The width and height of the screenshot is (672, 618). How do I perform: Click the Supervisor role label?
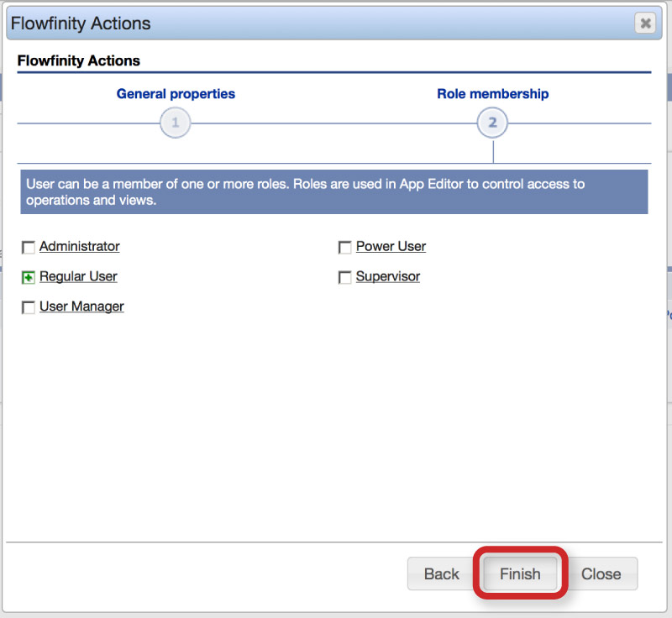[388, 276]
